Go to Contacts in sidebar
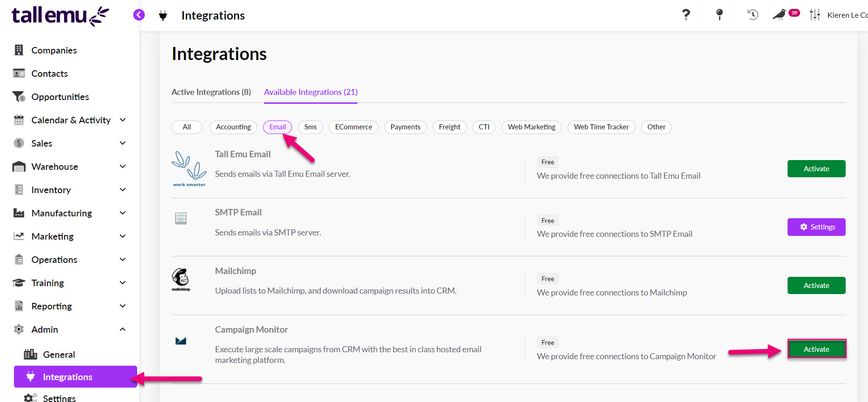Viewport: 868px width, 402px height. [50, 74]
